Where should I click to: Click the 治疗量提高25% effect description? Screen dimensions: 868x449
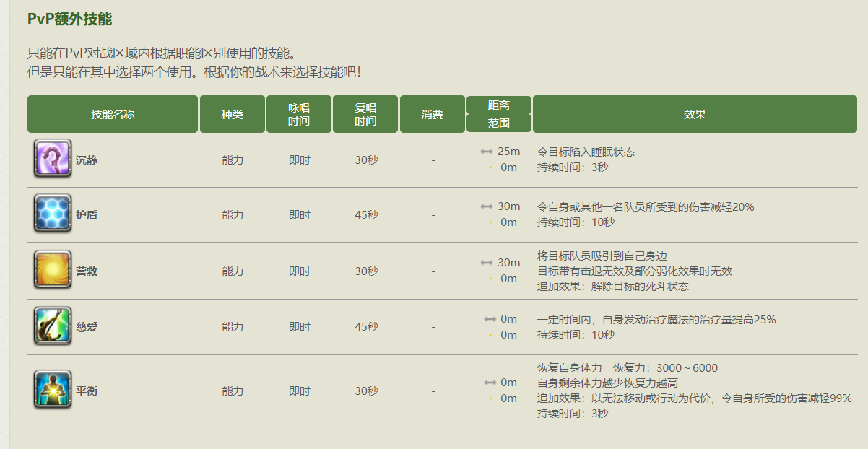[656, 320]
